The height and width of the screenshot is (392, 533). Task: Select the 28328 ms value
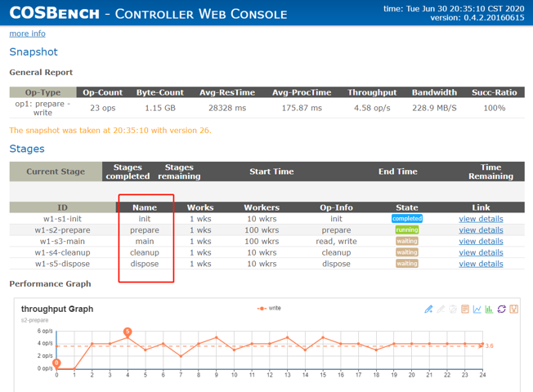coord(227,108)
